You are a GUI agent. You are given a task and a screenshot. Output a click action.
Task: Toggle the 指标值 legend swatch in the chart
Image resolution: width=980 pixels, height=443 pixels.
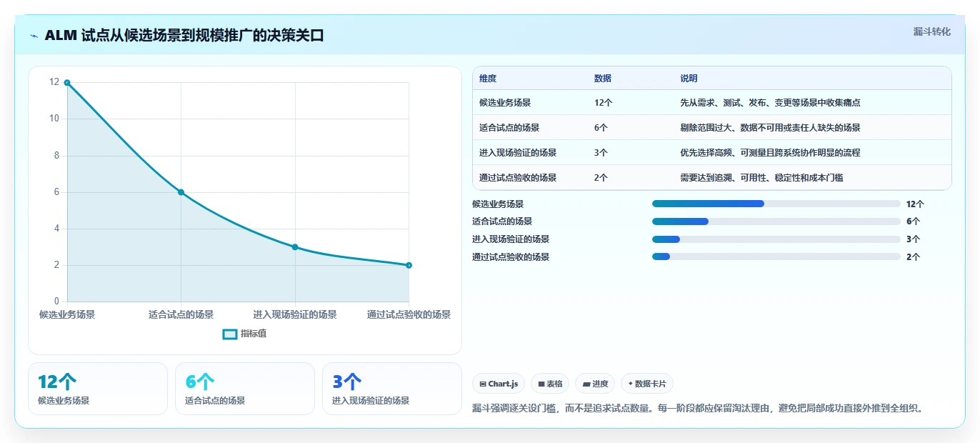coord(229,334)
